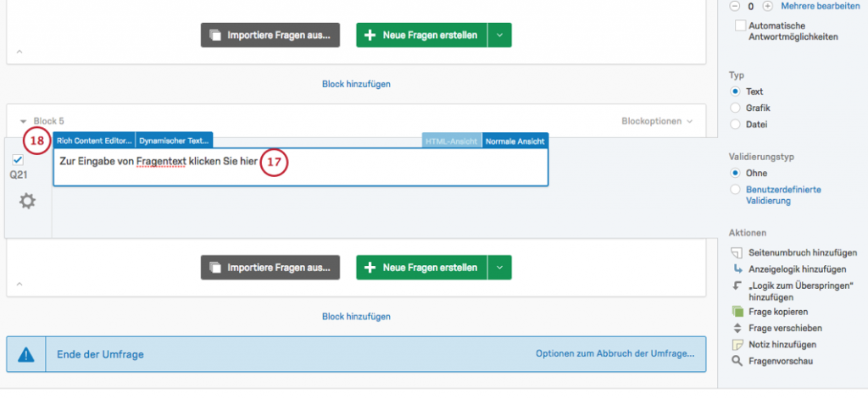Open the Blockoptionen dropdown
This screenshot has width=868, height=399.
point(657,120)
